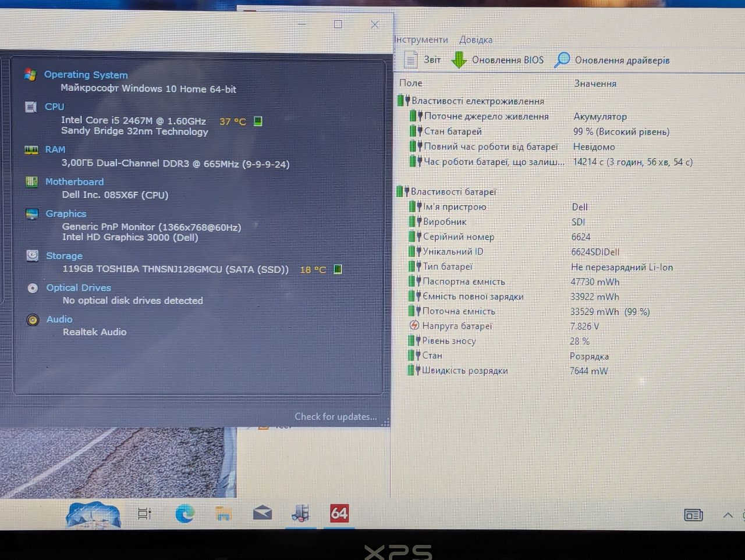Click the Оновлення BIOS toolbar button
This screenshot has height=560, width=745.
tap(498, 60)
